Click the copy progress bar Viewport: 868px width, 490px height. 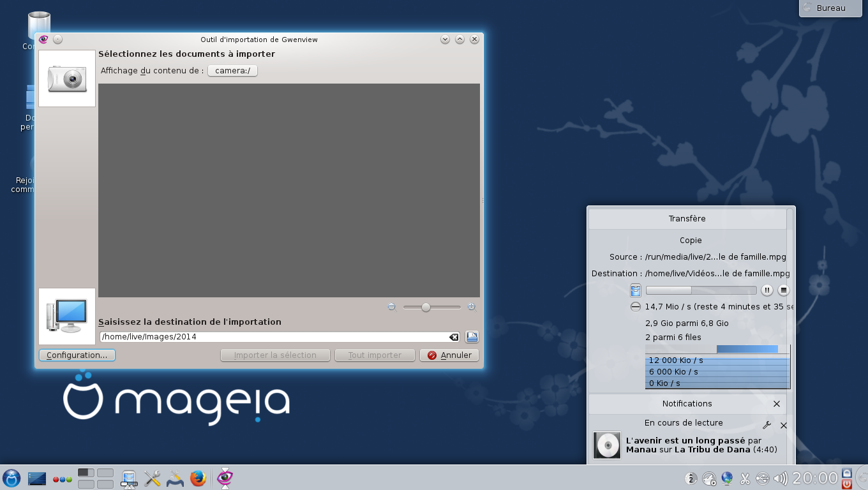tap(701, 290)
